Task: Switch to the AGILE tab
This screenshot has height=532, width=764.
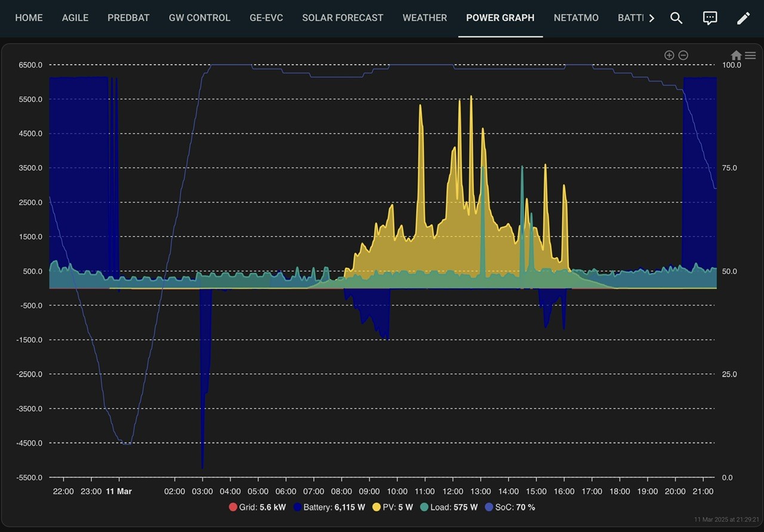Action: pyautogui.click(x=75, y=18)
